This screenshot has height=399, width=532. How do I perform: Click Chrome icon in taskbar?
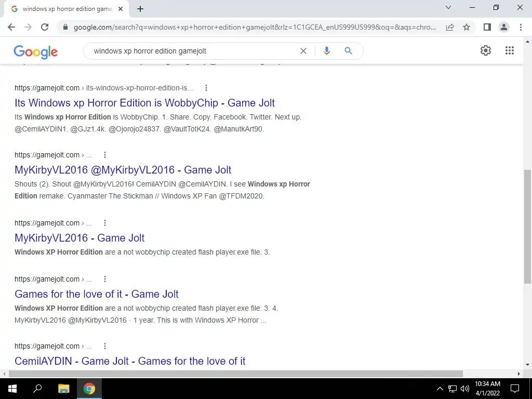[89, 389]
